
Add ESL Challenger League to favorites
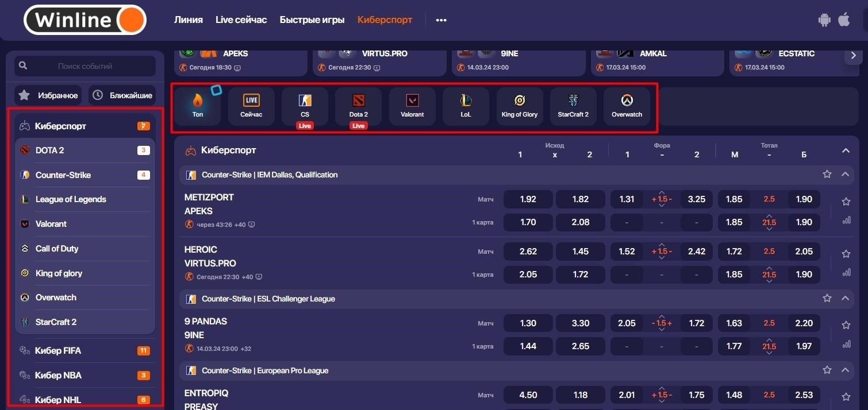click(827, 298)
